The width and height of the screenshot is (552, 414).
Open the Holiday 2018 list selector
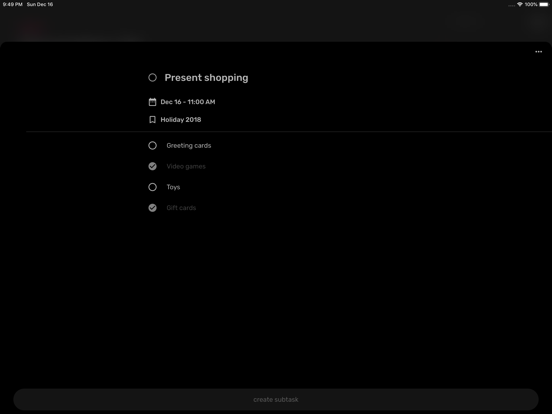pos(181,120)
